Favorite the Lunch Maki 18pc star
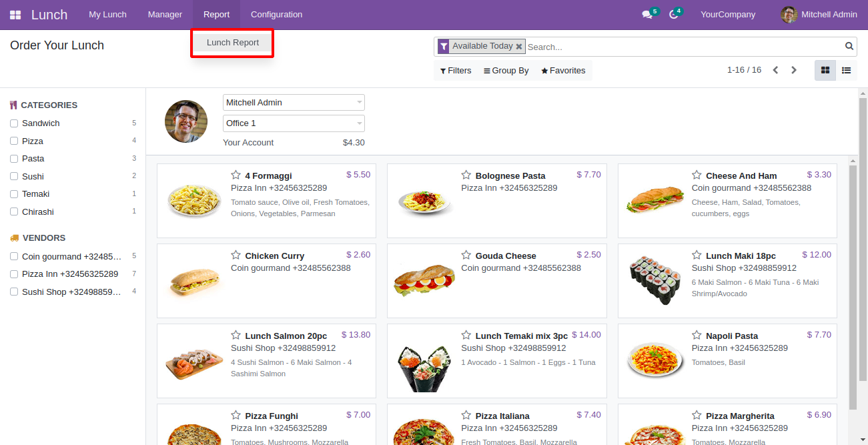868x445 pixels. 697,255
